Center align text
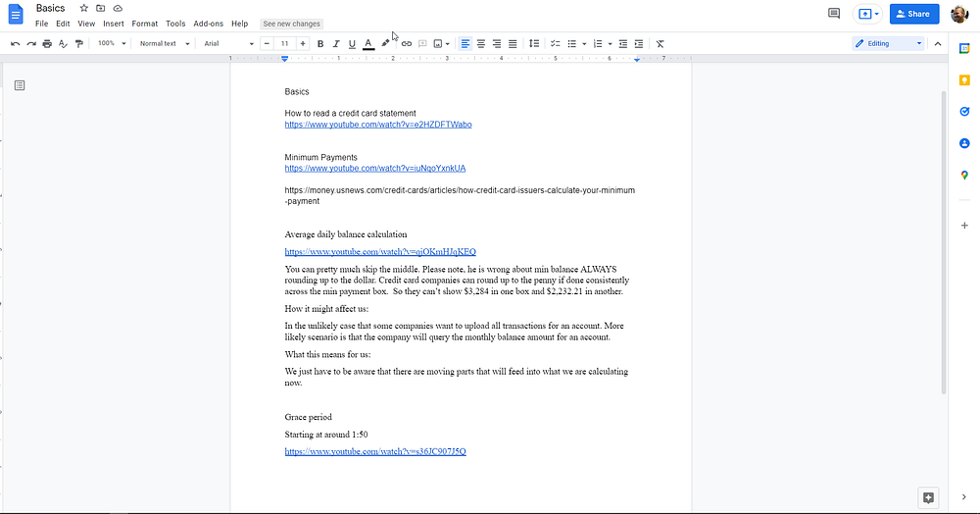 pyautogui.click(x=480, y=44)
